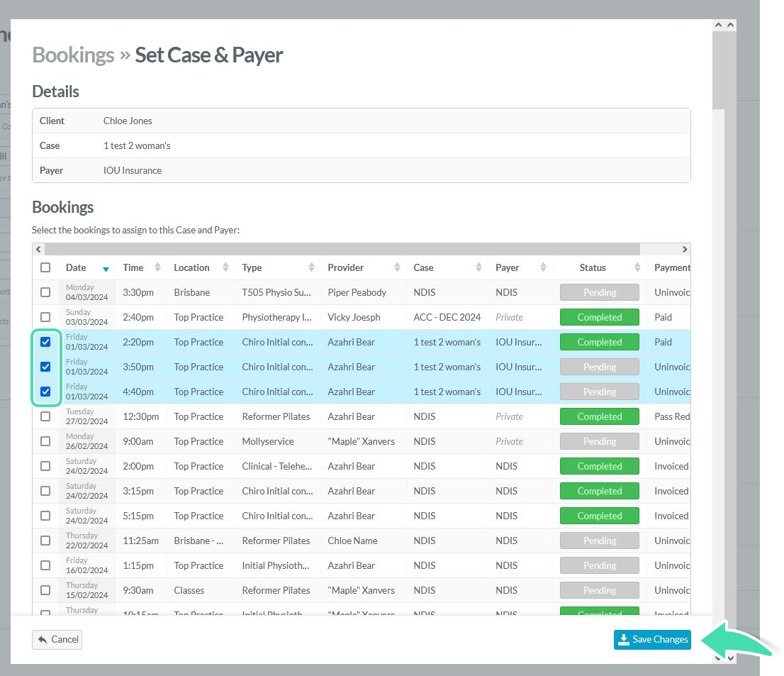Click 'IOU Insurance' payer value in Details

133,170
